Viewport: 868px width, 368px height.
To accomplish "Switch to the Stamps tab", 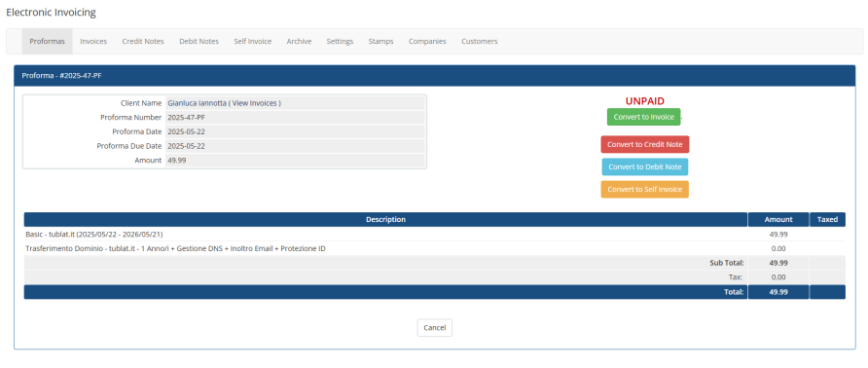I will (x=380, y=42).
